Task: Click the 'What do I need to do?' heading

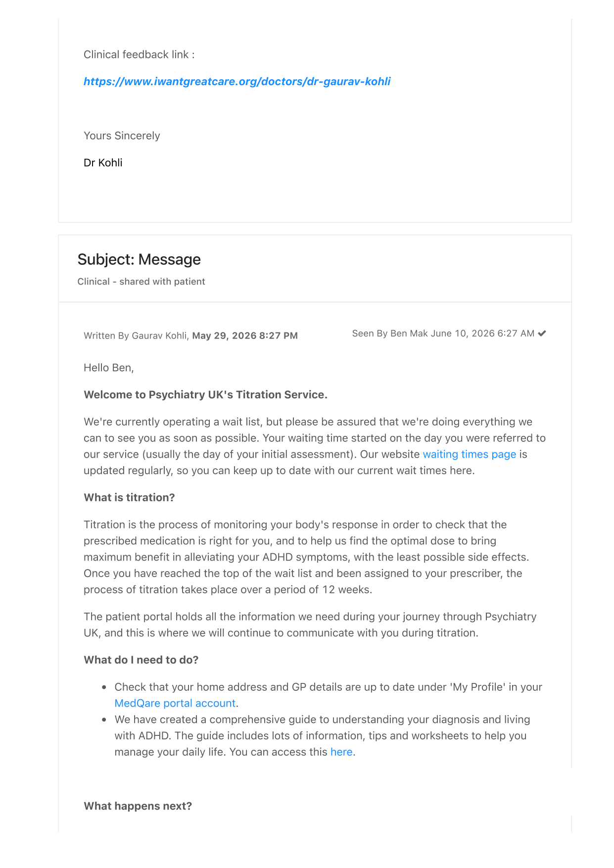Action: pos(141,660)
